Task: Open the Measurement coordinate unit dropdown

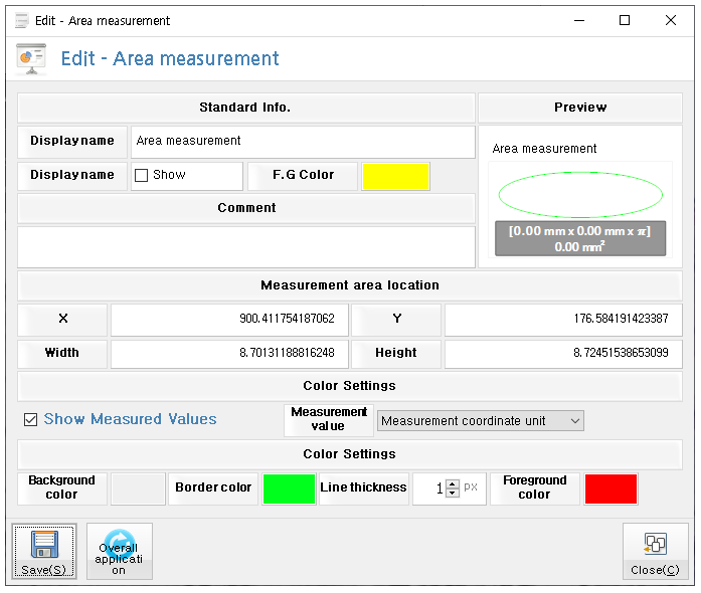Action: point(480,421)
